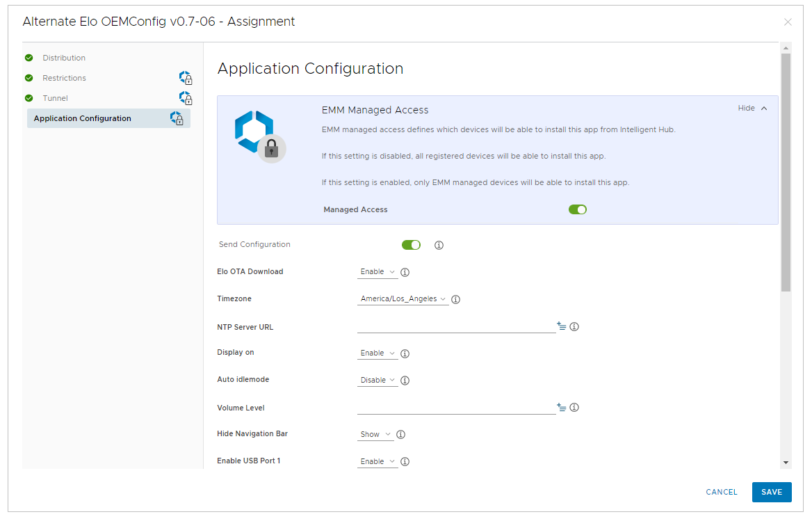Open the Elo OTA Download dropdown
This screenshot has width=812, height=519.
tap(377, 272)
